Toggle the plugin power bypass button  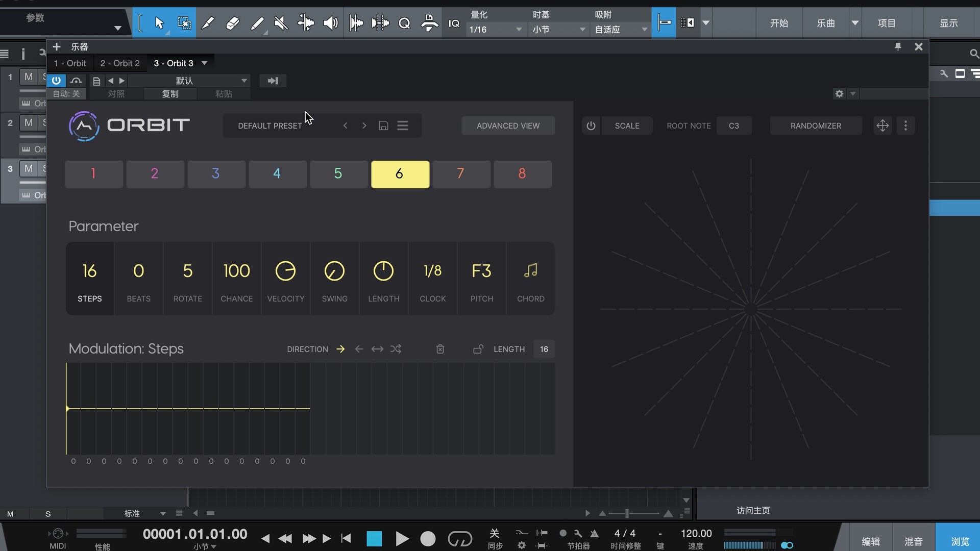[x=56, y=81]
